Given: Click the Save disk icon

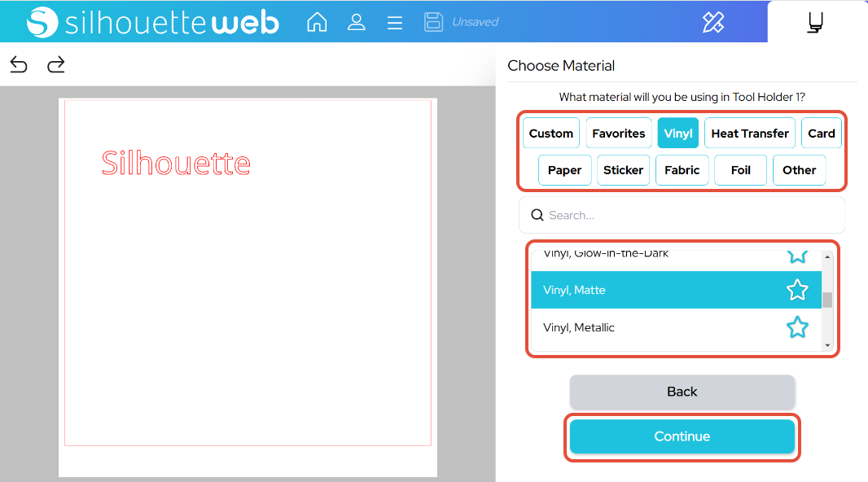Looking at the screenshot, I should pos(433,22).
